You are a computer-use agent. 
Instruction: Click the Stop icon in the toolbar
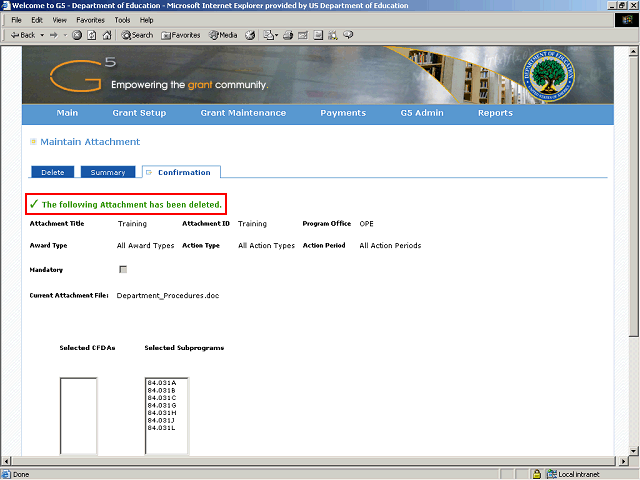click(77, 36)
